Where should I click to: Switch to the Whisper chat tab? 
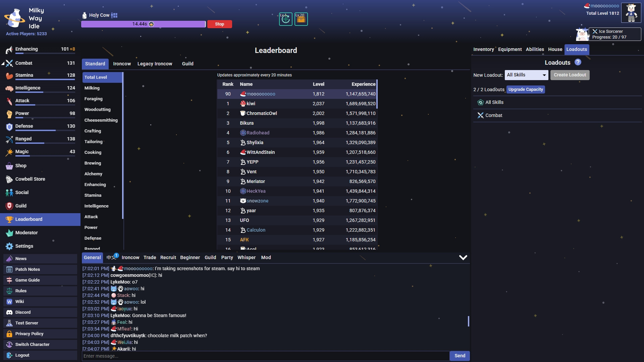[x=247, y=257]
